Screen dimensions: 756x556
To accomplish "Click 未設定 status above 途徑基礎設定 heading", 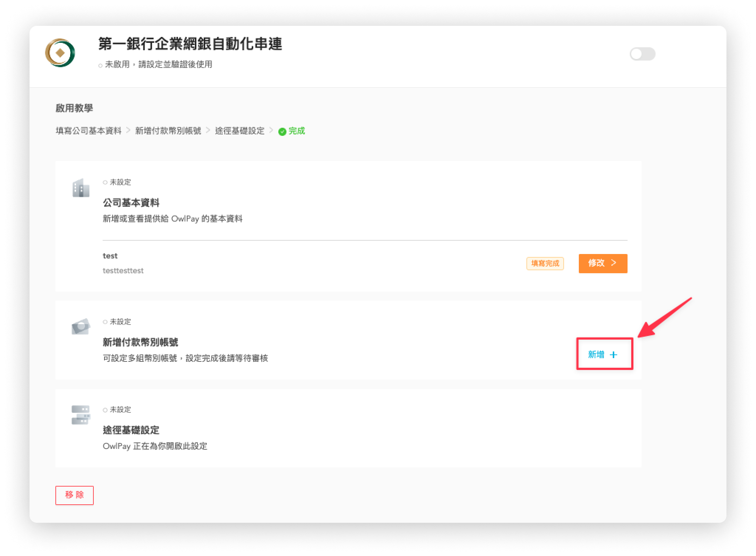I will click(120, 409).
